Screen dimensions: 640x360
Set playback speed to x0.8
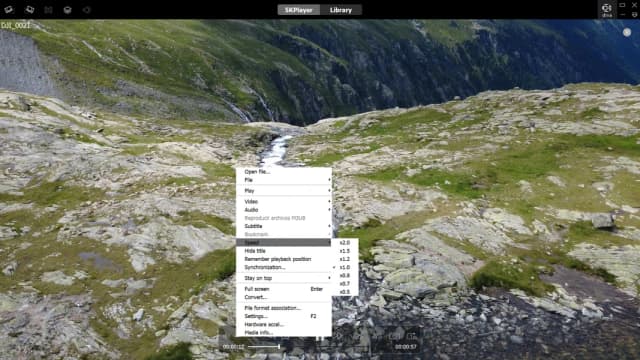[x=345, y=276]
